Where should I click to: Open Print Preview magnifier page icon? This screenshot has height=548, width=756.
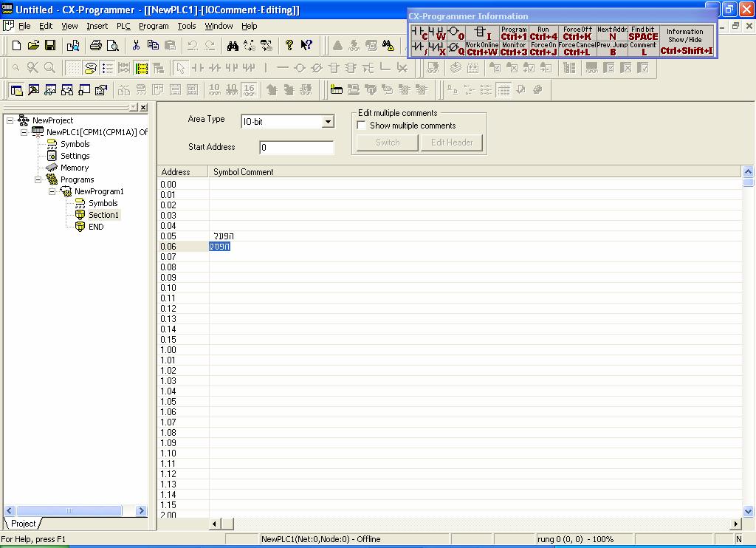(113, 45)
